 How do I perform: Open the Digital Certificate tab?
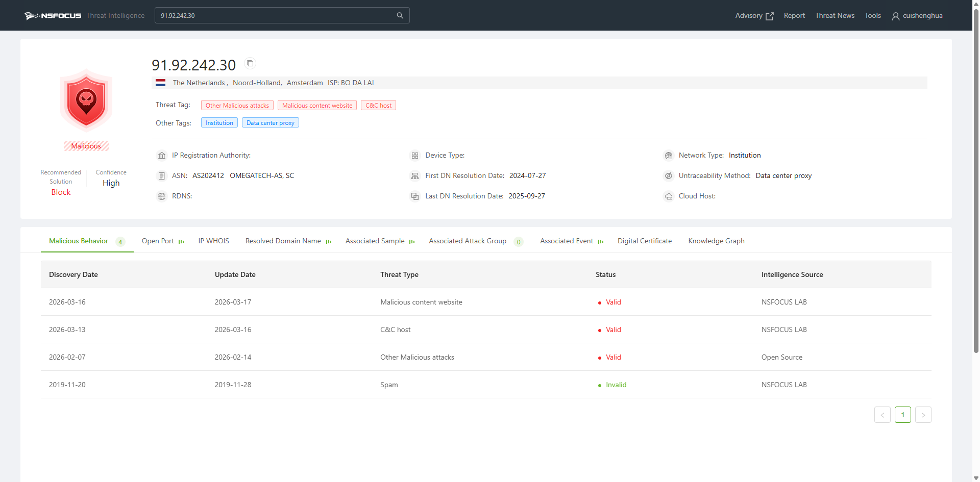point(644,241)
